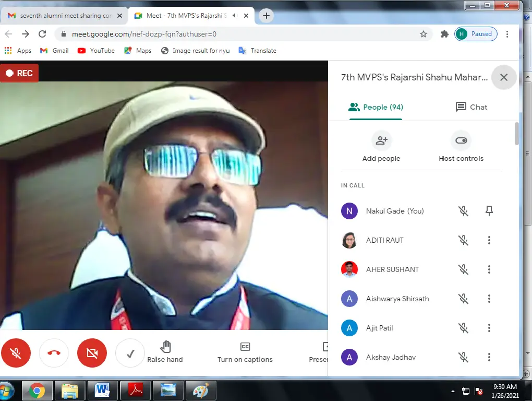Click the checkmark button beside the camera
Screen dimensions: 532x401
coord(130,353)
